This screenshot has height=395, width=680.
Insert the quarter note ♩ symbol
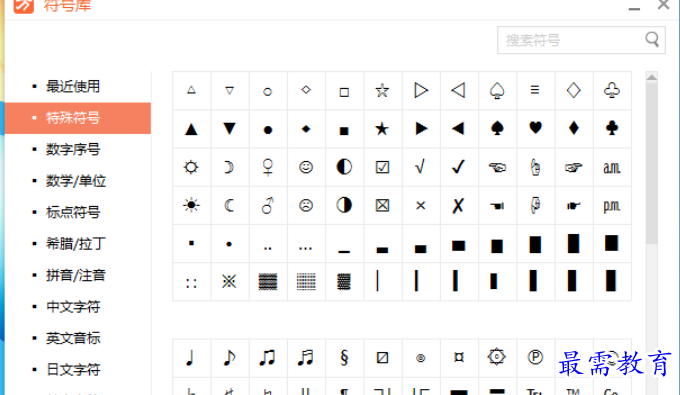(191, 358)
